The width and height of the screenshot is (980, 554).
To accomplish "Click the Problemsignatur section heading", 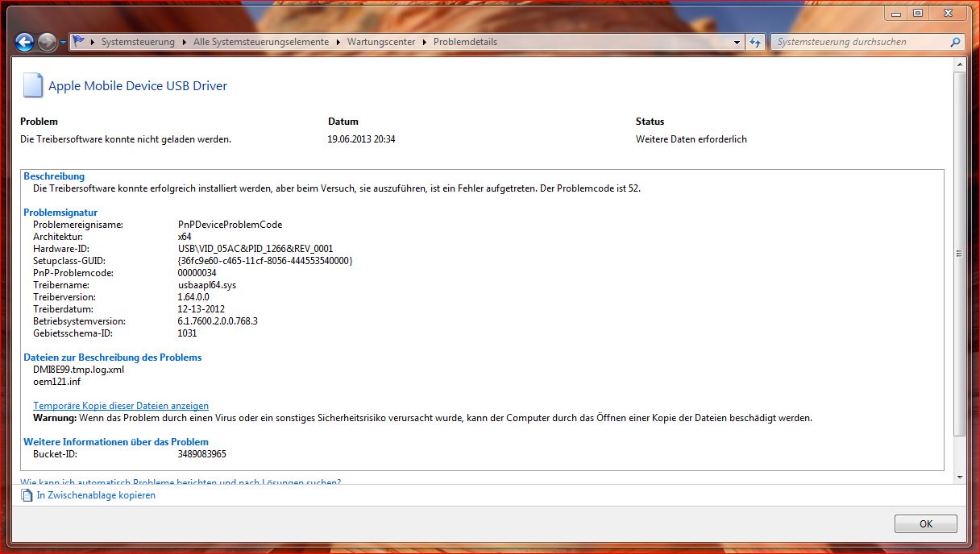I will click(60, 213).
